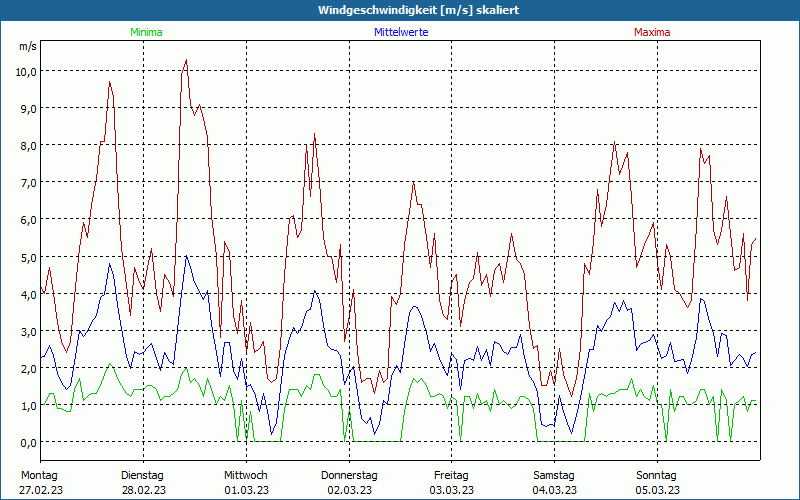The height and width of the screenshot is (500, 800).
Task: Select the green Minima legend label
Action: [x=145, y=33]
